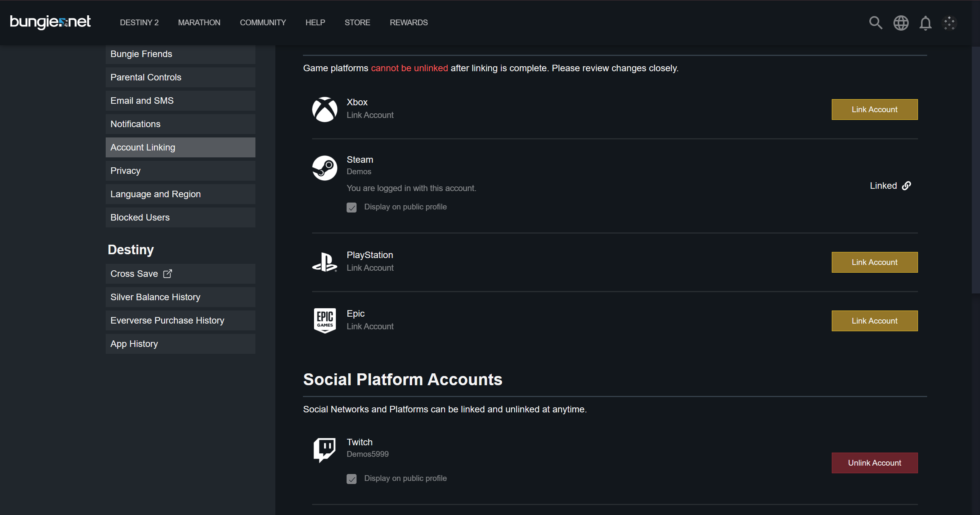The width and height of the screenshot is (980, 515).
Task: Click the page vertical scrollbar
Action: [975, 168]
